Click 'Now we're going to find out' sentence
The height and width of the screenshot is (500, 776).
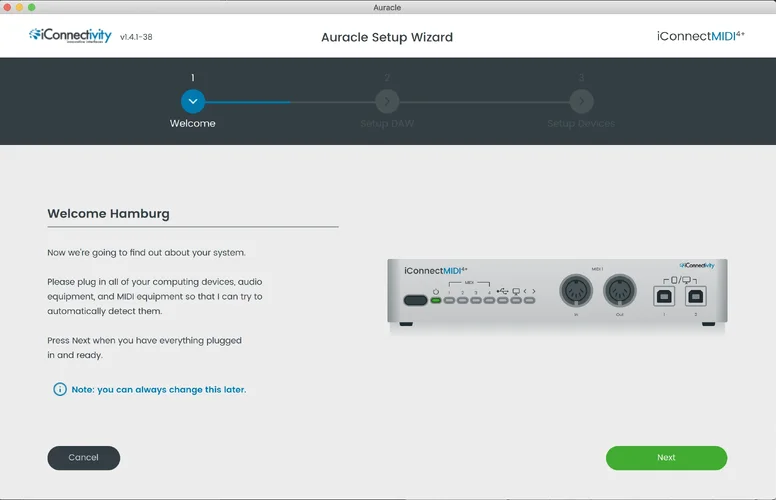pos(146,252)
